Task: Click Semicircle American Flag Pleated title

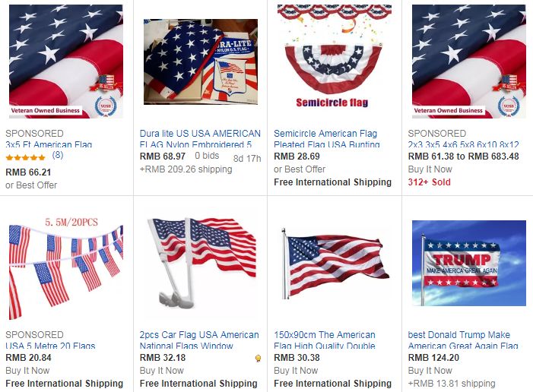Action: click(x=326, y=138)
